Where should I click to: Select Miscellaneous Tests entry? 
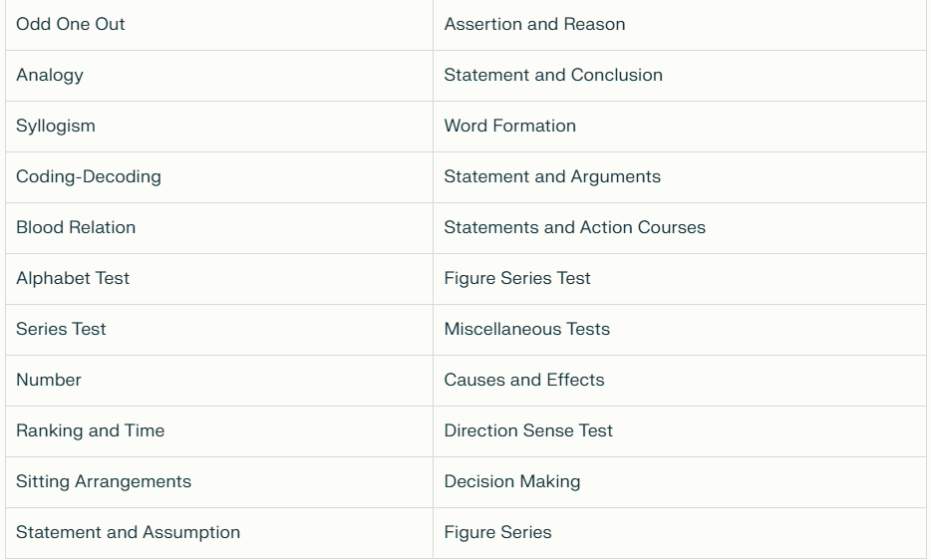pos(680,330)
